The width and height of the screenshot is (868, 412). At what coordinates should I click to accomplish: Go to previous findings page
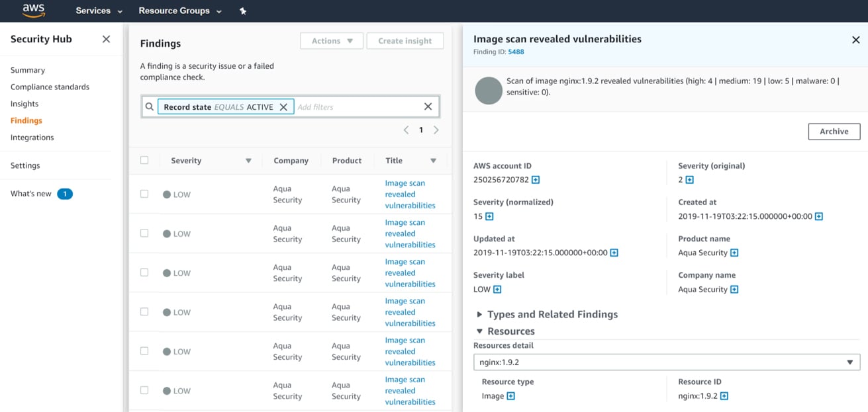406,130
